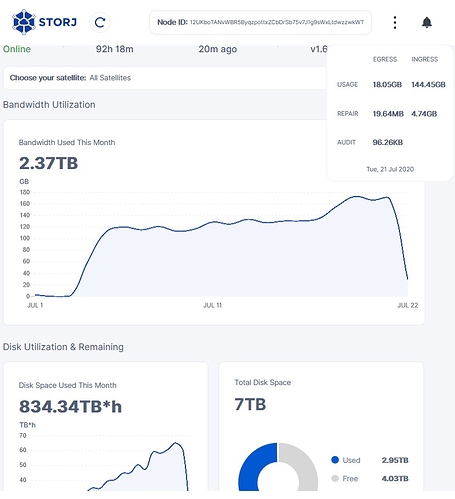Click the disk space chart line peak
This screenshot has width=455, height=499.
coord(176,443)
